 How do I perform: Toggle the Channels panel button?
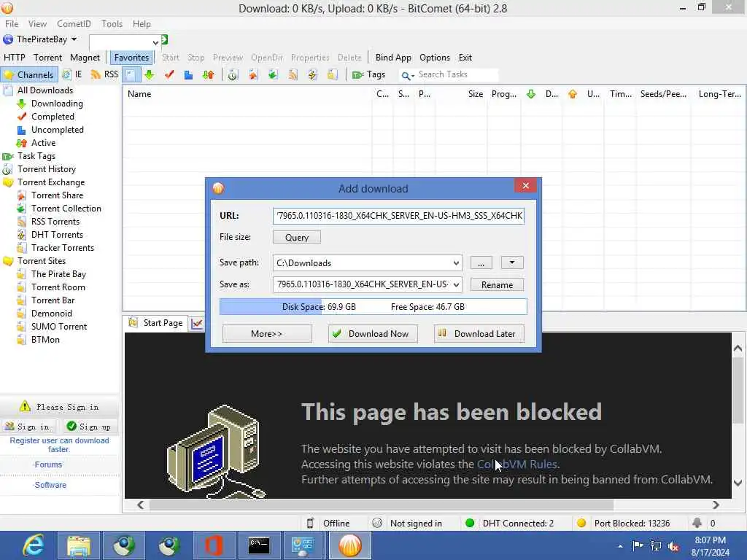(x=29, y=75)
